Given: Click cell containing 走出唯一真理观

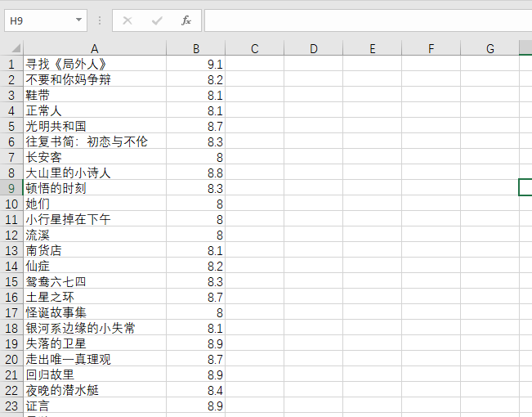Looking at the screenshot, I should 95,359.
